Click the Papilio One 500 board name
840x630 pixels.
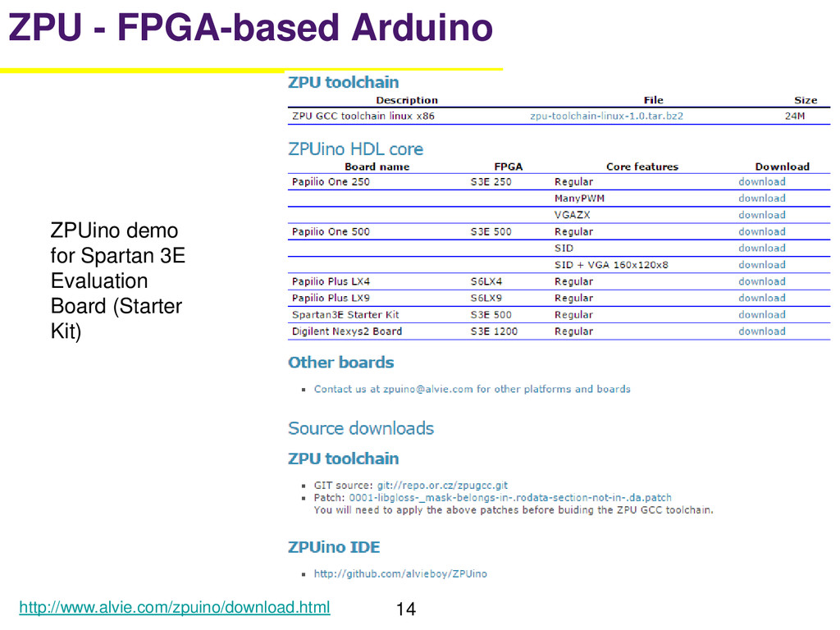coord(331,231)
